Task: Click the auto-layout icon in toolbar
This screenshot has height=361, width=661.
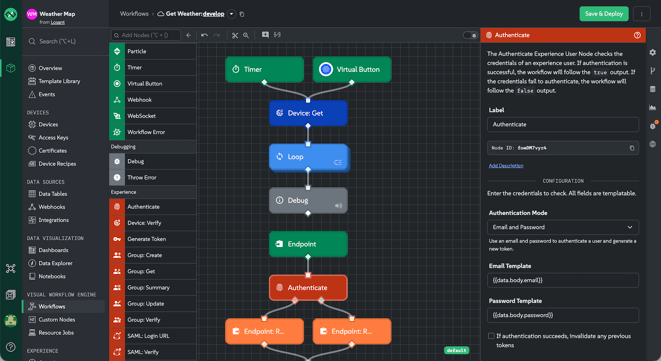Action: pyautogui.click(x=277, y=35)
